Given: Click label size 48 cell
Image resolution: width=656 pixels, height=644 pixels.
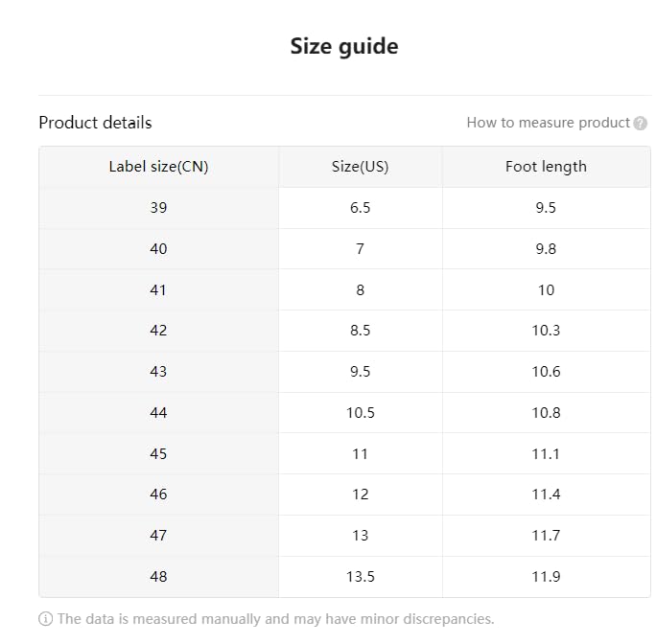Looking at the screenshot, I should [158, 577].
